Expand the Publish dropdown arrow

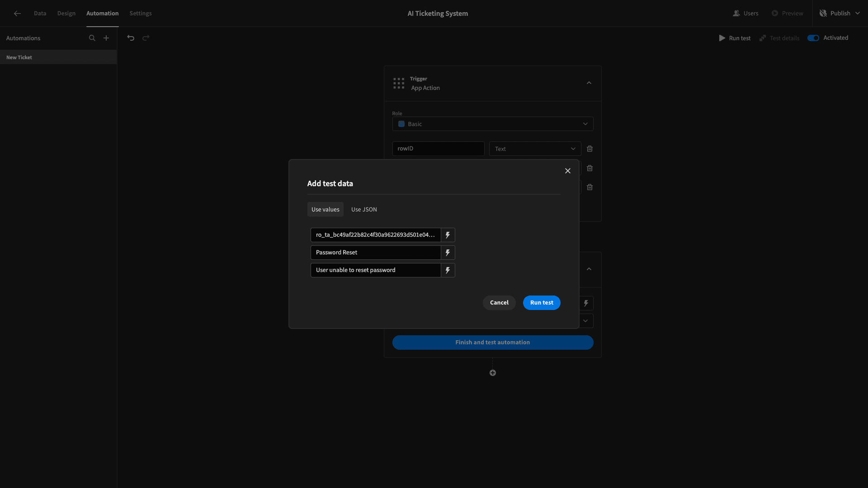click(857, 14)
